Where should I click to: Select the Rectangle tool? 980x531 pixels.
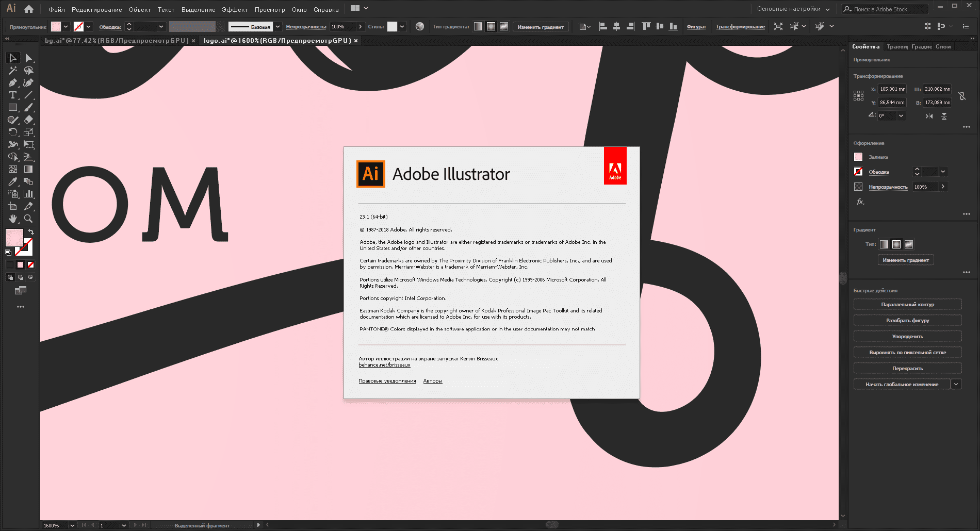tap(13, 107)
